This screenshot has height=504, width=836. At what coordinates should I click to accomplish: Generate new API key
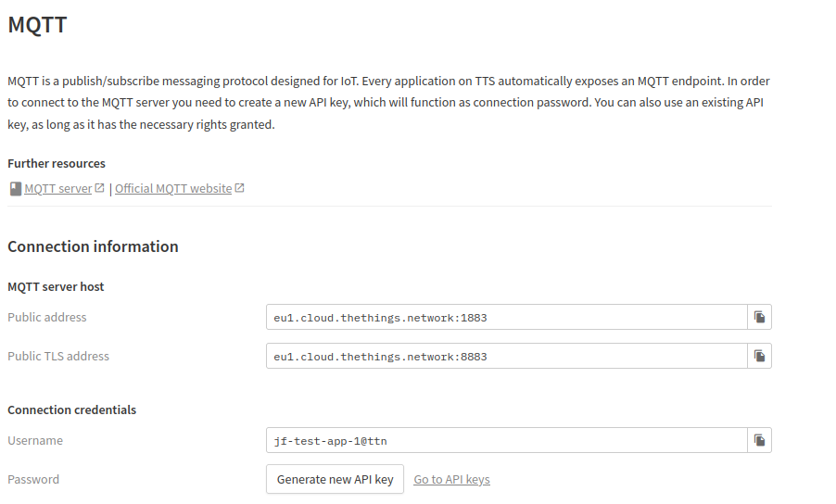coord(335,479)
